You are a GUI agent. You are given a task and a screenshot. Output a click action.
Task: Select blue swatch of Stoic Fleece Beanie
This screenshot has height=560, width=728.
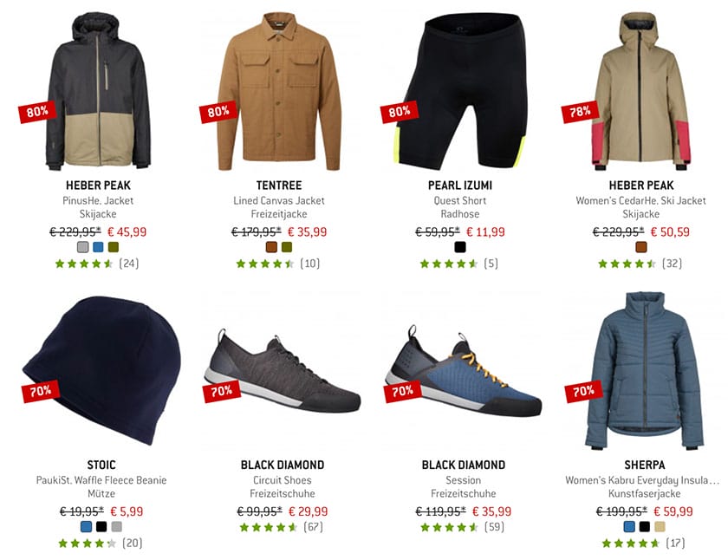(x=86, y=526)
